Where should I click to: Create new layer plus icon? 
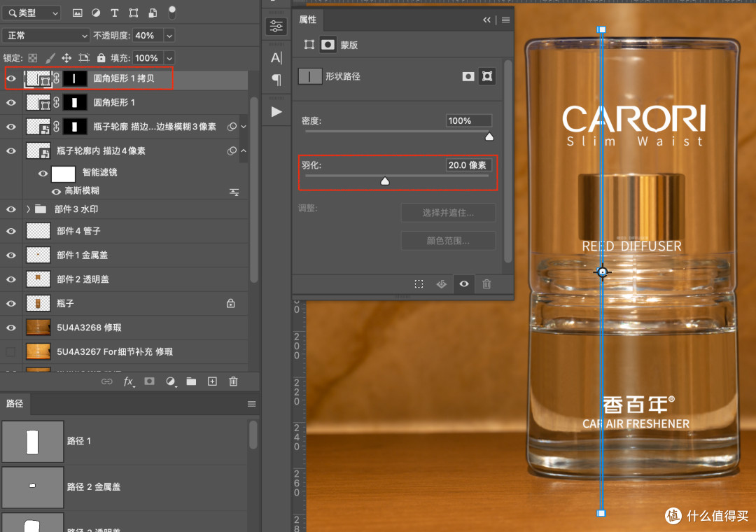point(212,381)
